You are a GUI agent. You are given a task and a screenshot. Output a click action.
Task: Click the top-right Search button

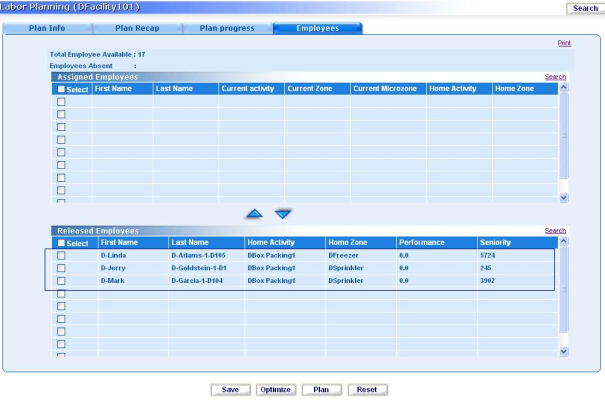click(583, 8)
